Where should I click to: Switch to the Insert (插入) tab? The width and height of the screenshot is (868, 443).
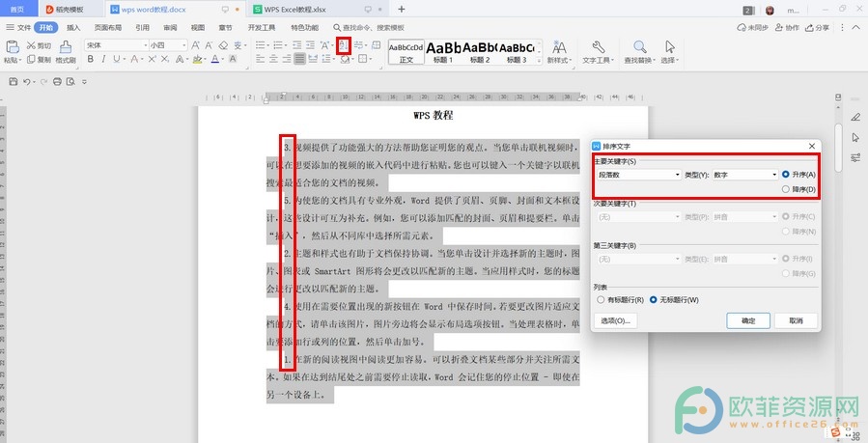tap(73, 28)
